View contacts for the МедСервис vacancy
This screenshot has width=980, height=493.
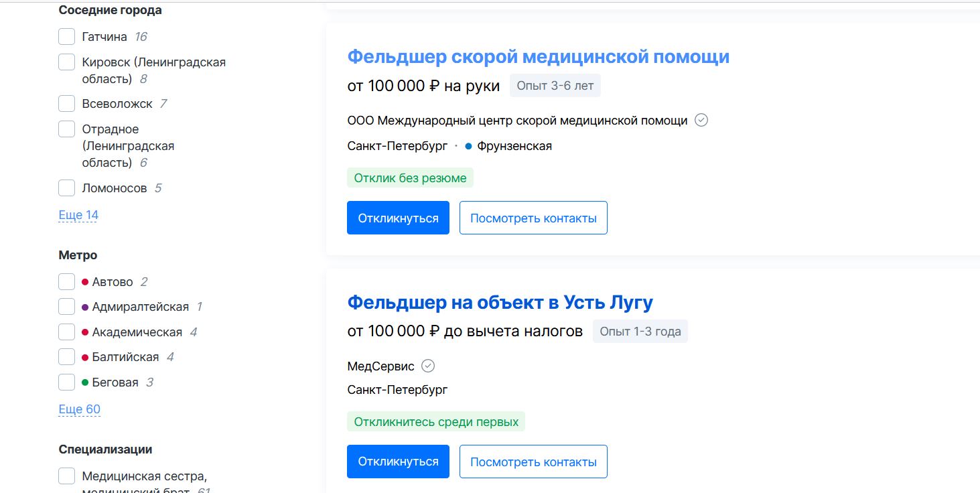[533, 462]
